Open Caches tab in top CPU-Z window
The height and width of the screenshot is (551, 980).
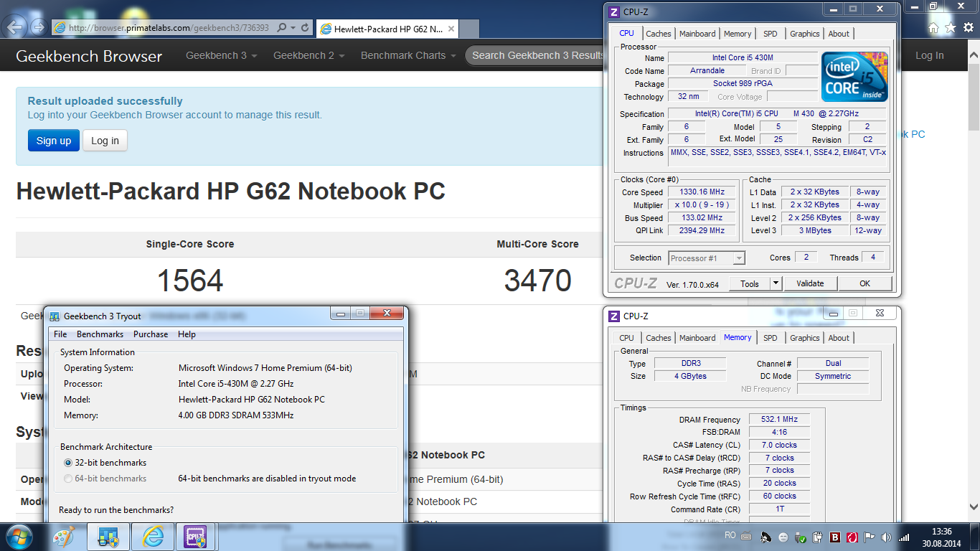659,34
